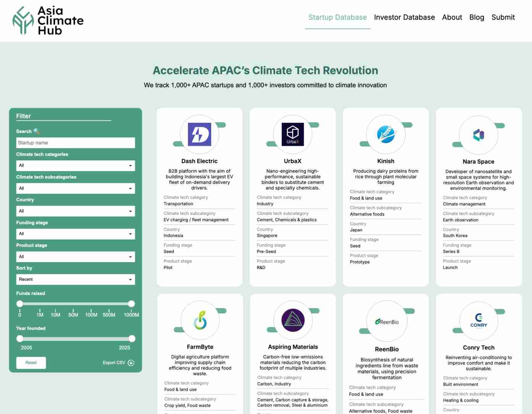532x414 pixels.
Task: Open the Submit page
Action: 503,17
